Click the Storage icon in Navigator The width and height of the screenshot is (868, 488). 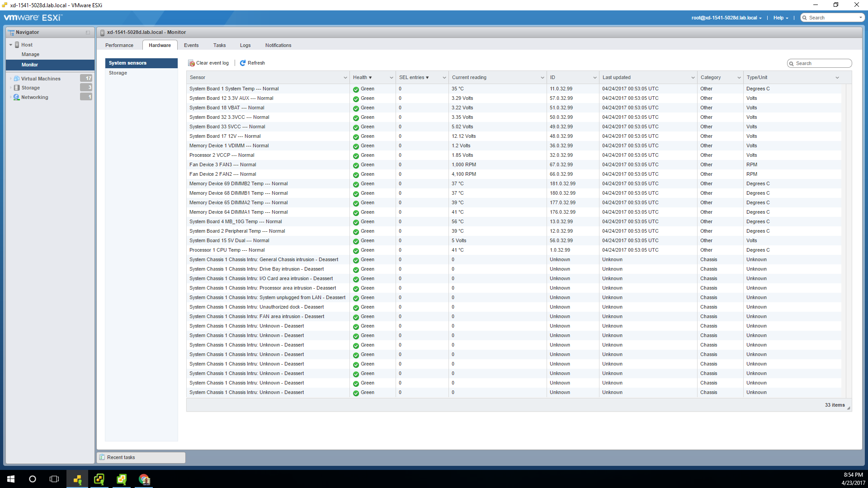point(17,88)
